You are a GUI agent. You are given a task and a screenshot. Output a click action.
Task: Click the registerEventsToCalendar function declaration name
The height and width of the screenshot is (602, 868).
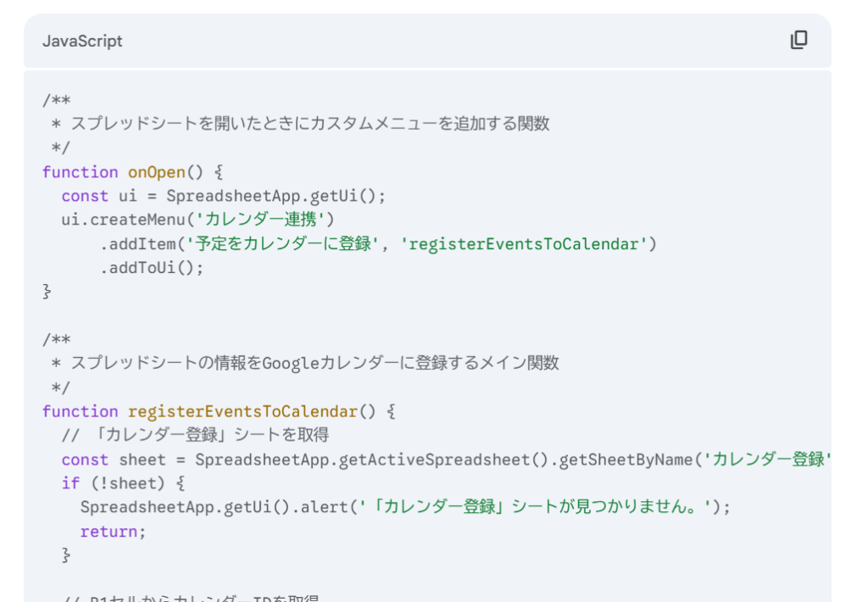pos(242,411)
